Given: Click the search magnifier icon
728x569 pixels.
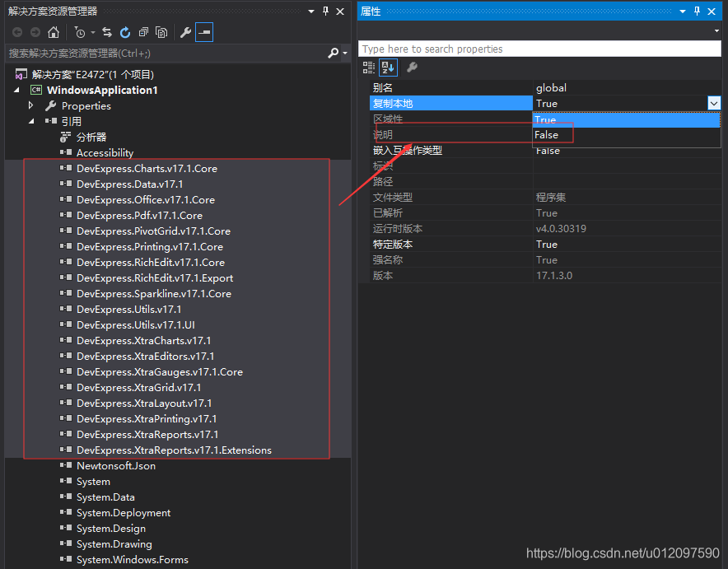Looking at the screenshot, I should tap(333, 54).
